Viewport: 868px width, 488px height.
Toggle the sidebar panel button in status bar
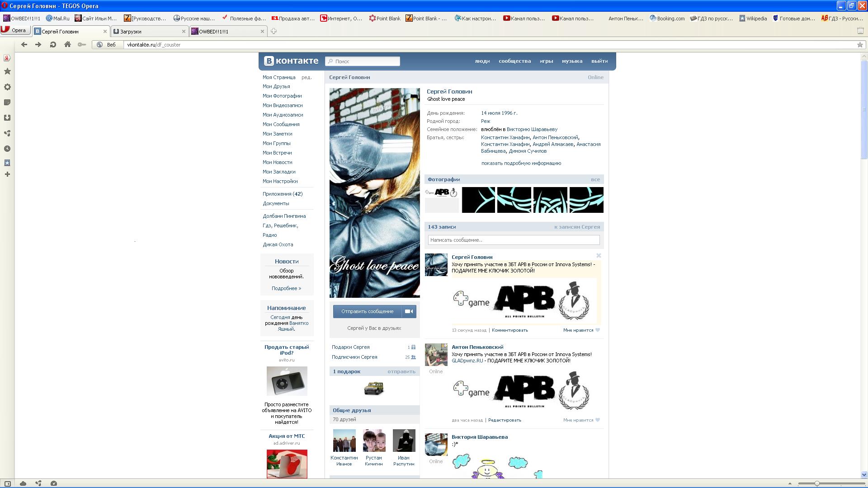pos(7,483)
